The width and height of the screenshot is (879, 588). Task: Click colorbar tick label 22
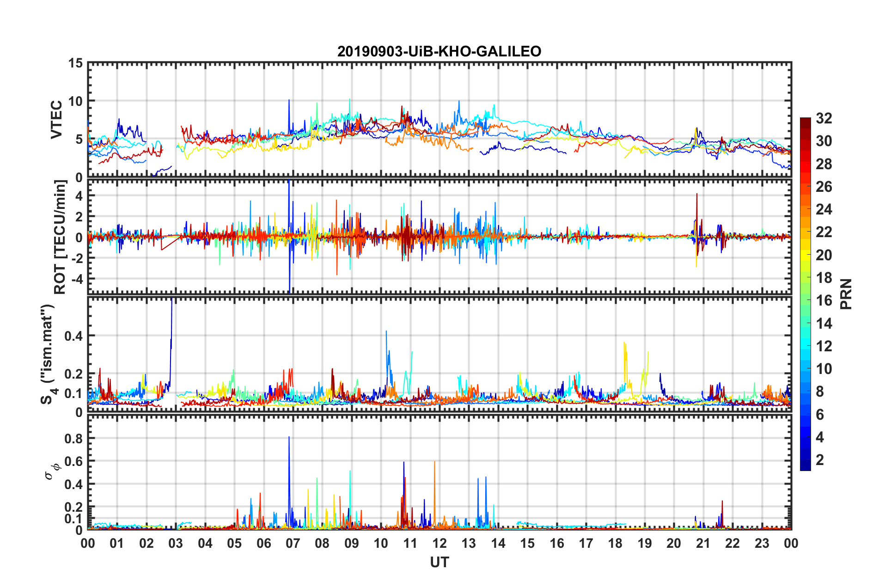824,232
